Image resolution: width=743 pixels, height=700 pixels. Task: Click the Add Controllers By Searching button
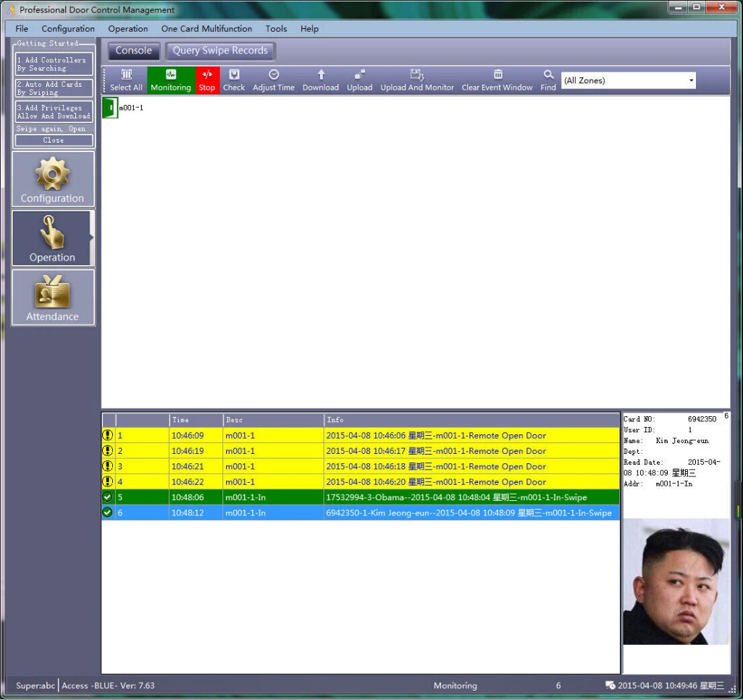[x=52, y=65]
